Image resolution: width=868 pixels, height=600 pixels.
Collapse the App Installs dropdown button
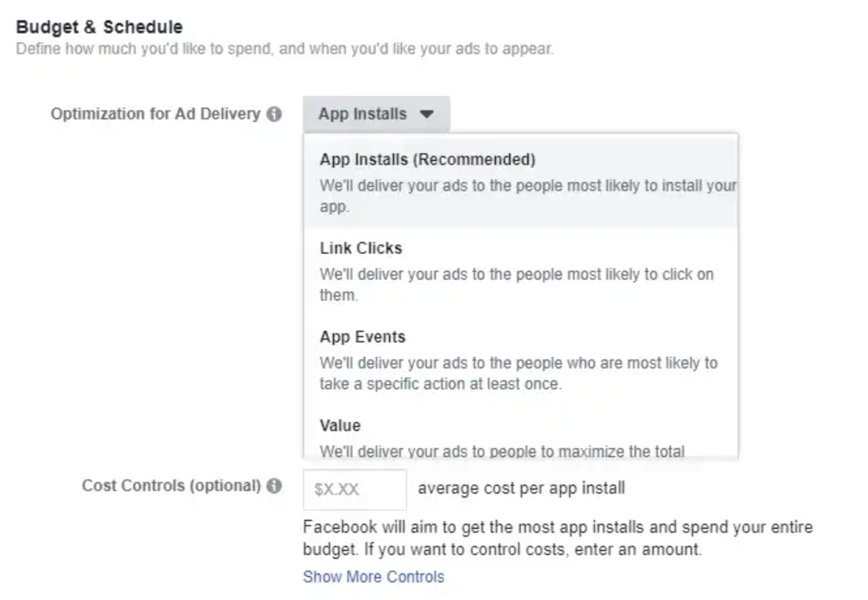tap(376, 114)
